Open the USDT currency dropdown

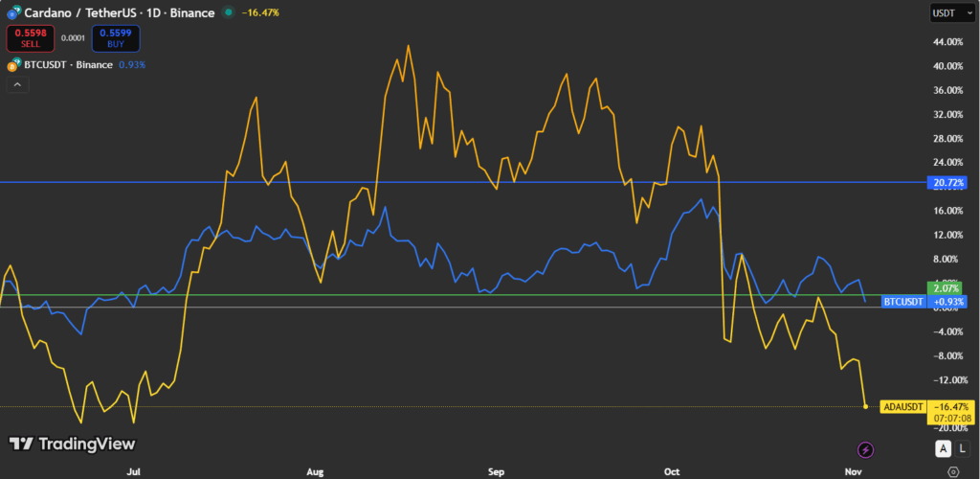[x=951, y=12]
